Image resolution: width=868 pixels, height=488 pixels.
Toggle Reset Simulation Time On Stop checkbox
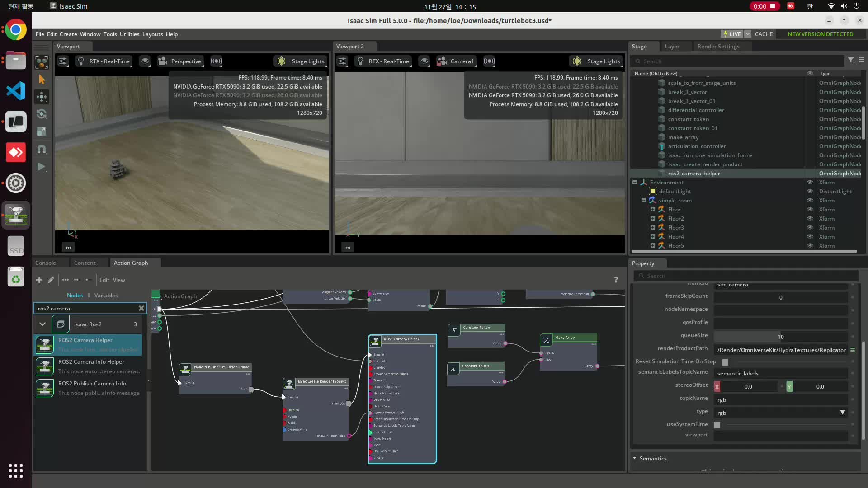(x=725, y=362)
